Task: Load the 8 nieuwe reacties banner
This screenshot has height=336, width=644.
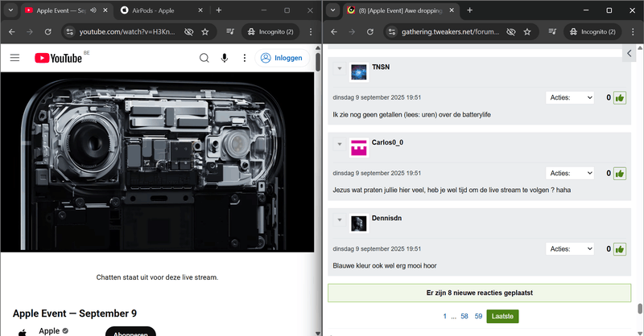Action: pos(479,293)
